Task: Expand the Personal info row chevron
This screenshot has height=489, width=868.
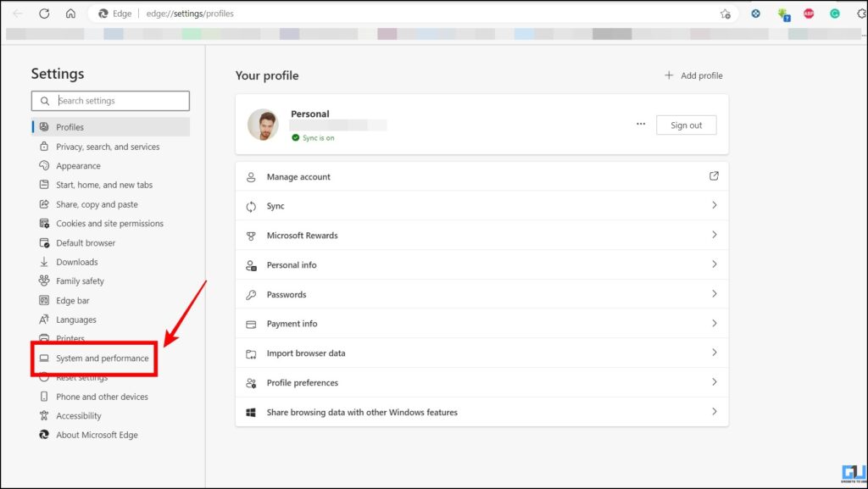Action: [714, 264]
